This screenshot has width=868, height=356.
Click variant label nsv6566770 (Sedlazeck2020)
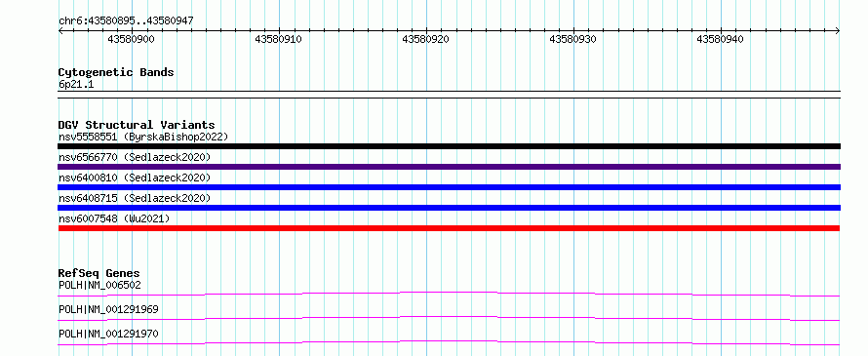click(135, 157)
